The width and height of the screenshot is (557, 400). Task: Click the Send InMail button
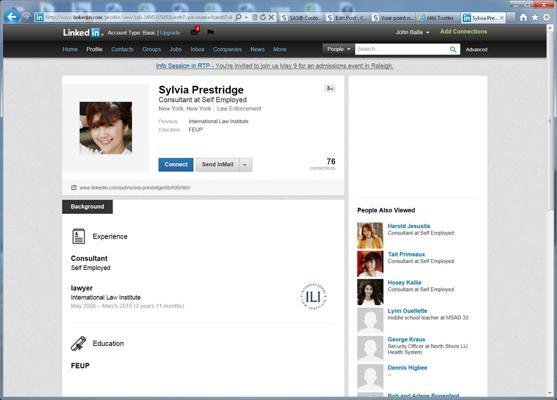coord(218,165)
